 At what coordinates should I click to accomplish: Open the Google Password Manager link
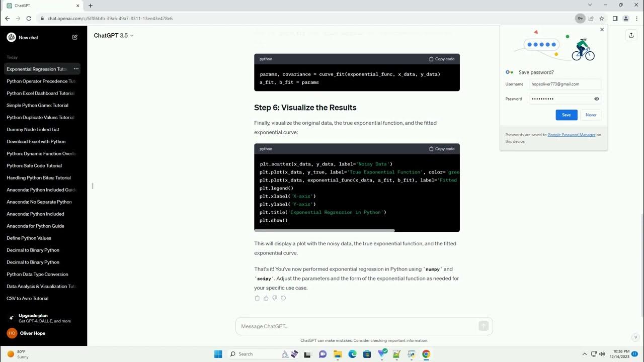572,135
